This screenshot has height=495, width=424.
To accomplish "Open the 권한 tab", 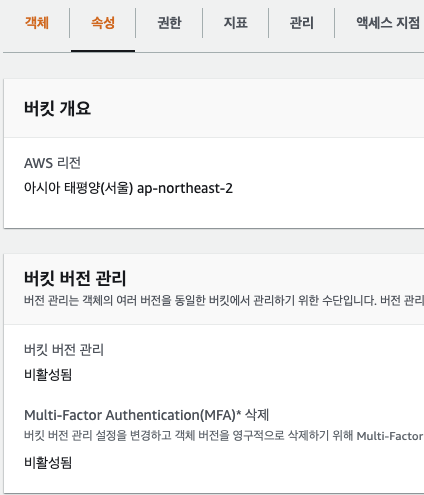I will point(169,23).
